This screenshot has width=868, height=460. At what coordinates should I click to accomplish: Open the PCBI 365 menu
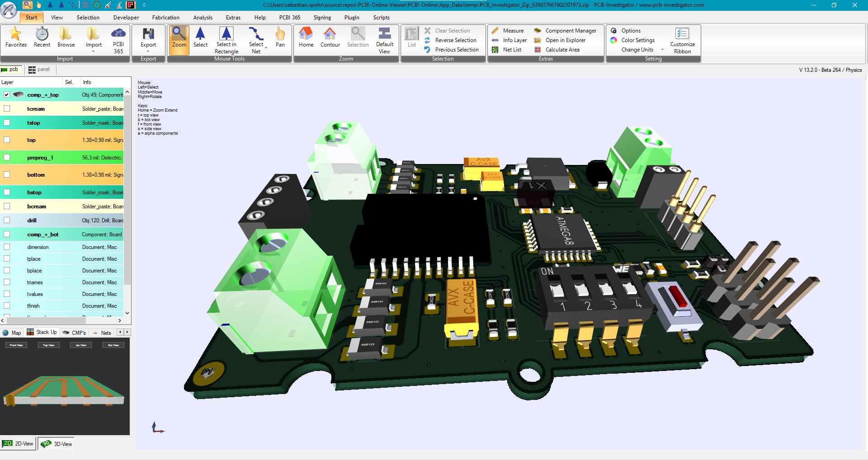point(290,18)
